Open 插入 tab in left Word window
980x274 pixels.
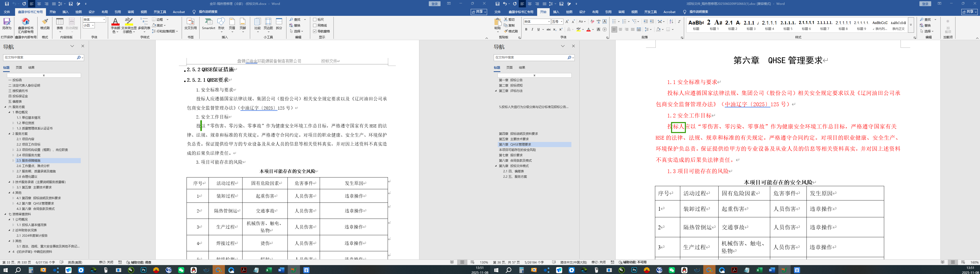(65, 12)
